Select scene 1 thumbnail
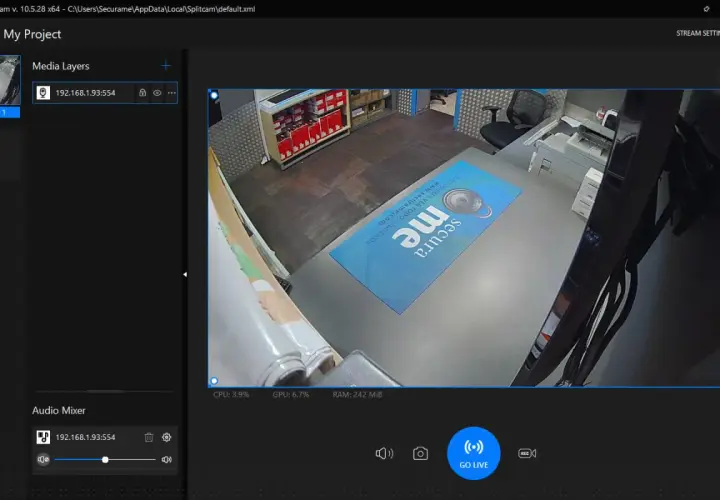 (x=10, y=86)
